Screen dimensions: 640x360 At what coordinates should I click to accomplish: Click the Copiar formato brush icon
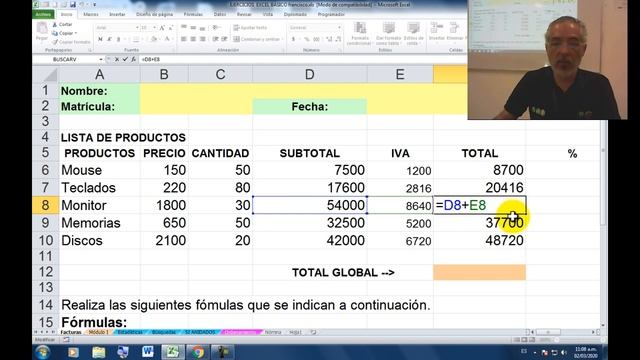click(55, 42)
